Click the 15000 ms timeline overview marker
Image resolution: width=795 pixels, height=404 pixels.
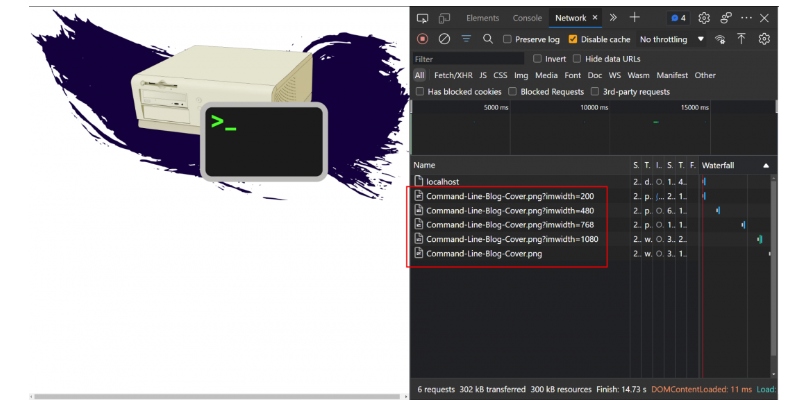pos(695,107)
